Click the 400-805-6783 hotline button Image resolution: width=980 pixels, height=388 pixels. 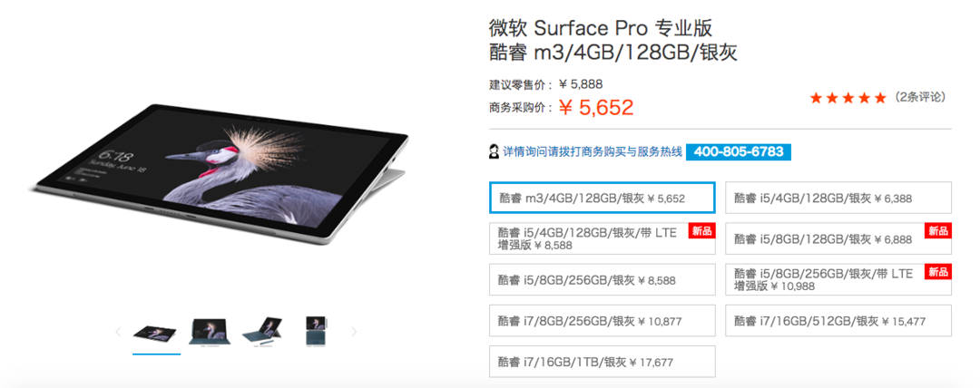(x=739, y=152)
